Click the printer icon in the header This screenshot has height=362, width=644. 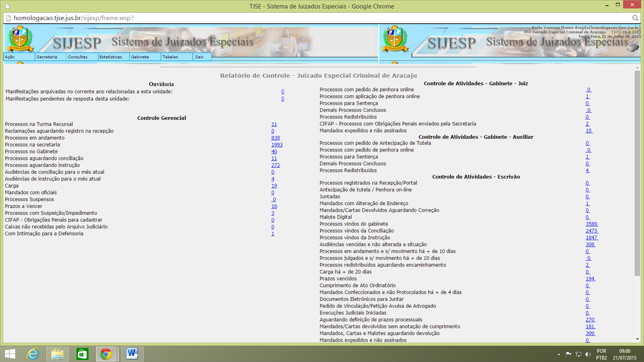click(633, 47)
